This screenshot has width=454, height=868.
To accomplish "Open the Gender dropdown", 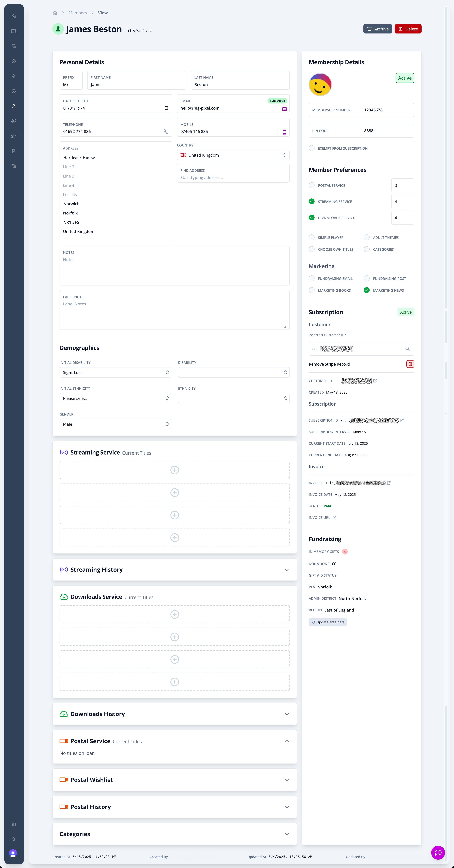I will click(115, 424).
